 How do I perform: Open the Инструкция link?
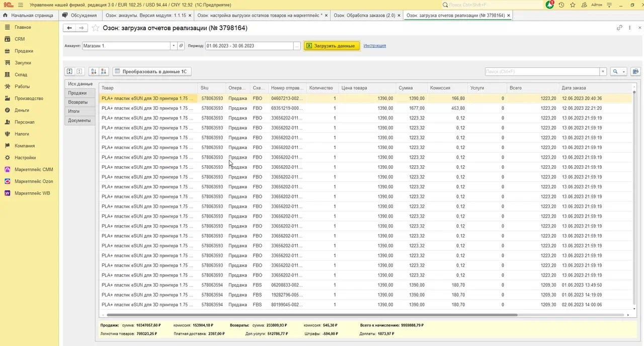tap(374, 45)
